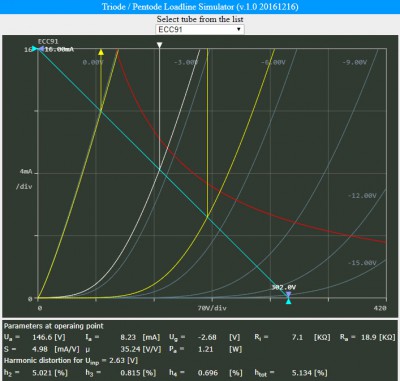Click the Ia value 8.23
Screen dimensions: 400x381
click(128, 337)
